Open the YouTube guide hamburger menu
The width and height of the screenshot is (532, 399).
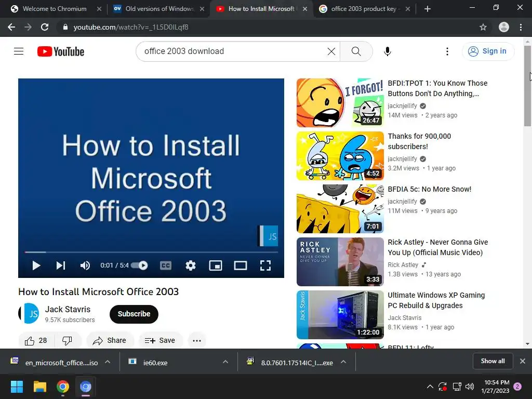pyautogui.click(x=19, y=51)
